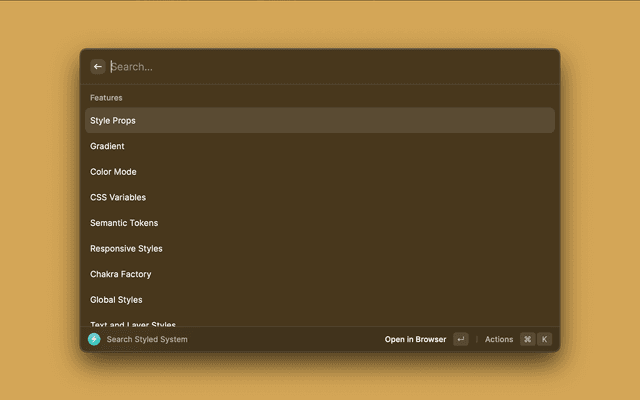Click the Command key symbol icon
640x400 pixels.
[x=527, y=339]
